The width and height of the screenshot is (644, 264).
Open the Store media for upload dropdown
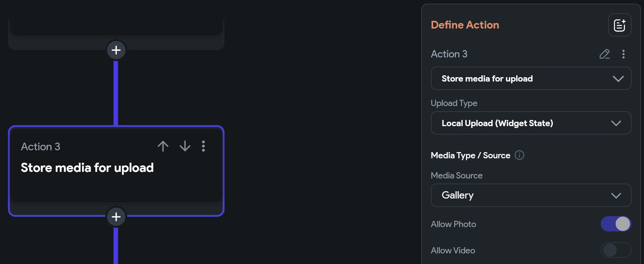(x=531, y=79)
